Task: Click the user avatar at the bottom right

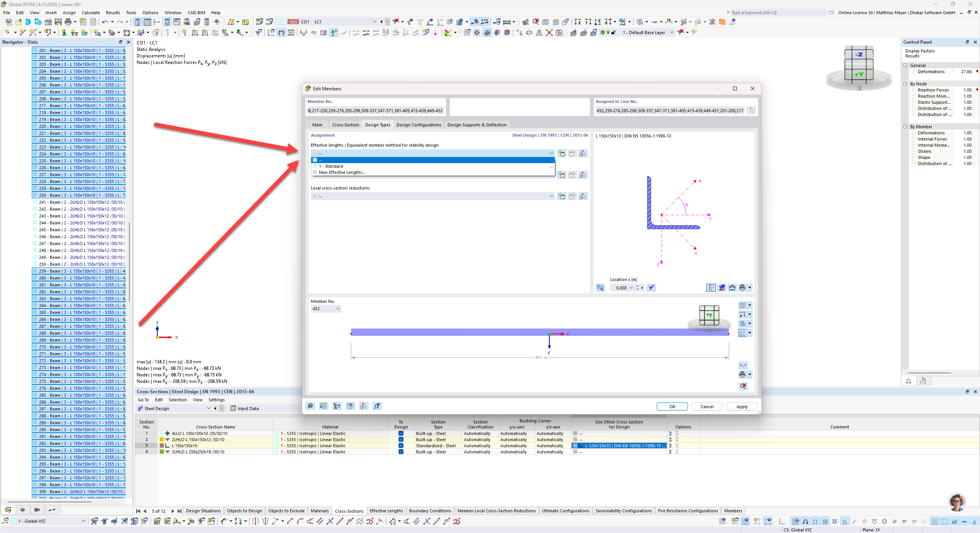Action: [957, 502]
